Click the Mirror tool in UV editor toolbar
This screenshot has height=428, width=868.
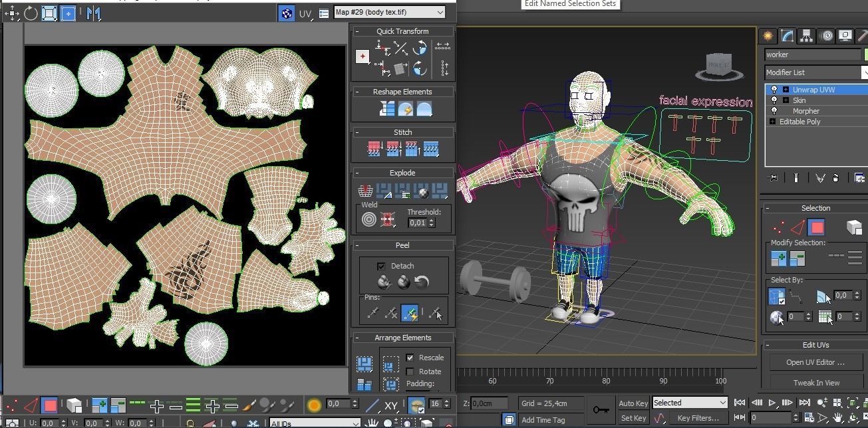click(93, 13)
